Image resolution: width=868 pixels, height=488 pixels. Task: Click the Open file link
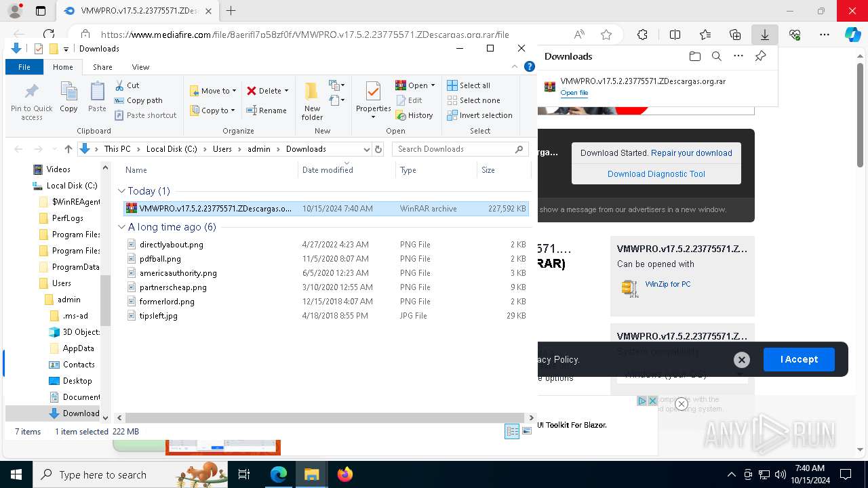(x=574, y=93)
